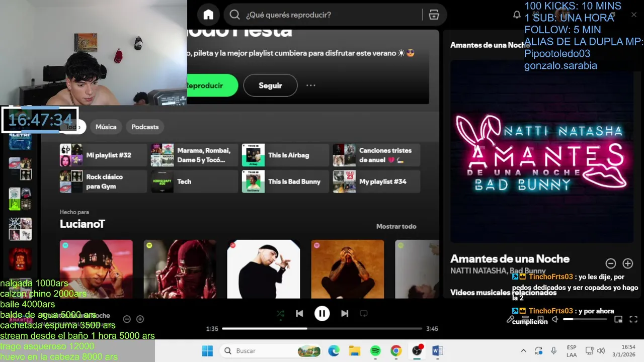Click the right panel header Amantes de una Noche
644x362 pixels.
tap(490, 45)
